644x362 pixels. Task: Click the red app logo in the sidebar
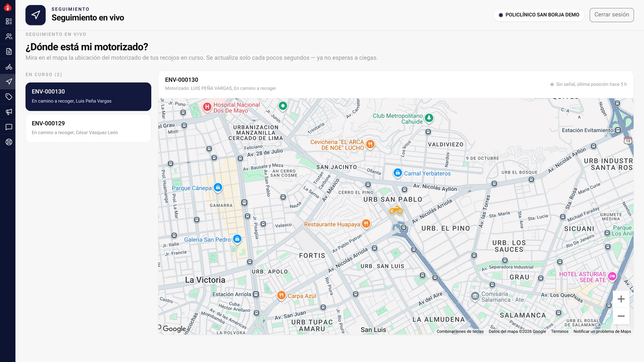point(8,7)
